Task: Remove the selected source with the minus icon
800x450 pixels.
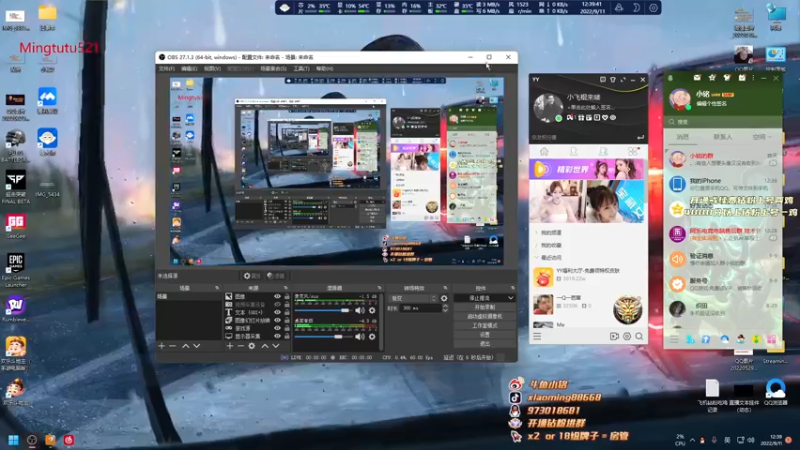Action: tap(240, 346)
